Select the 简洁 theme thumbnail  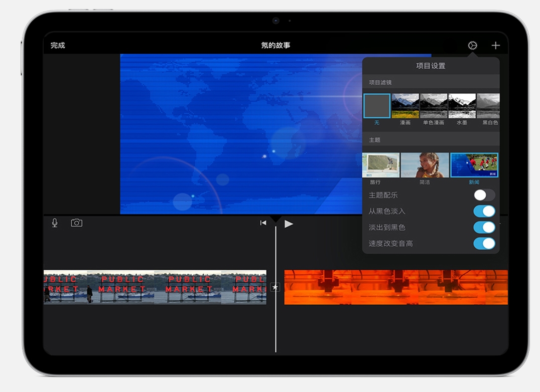coord(425,165)
